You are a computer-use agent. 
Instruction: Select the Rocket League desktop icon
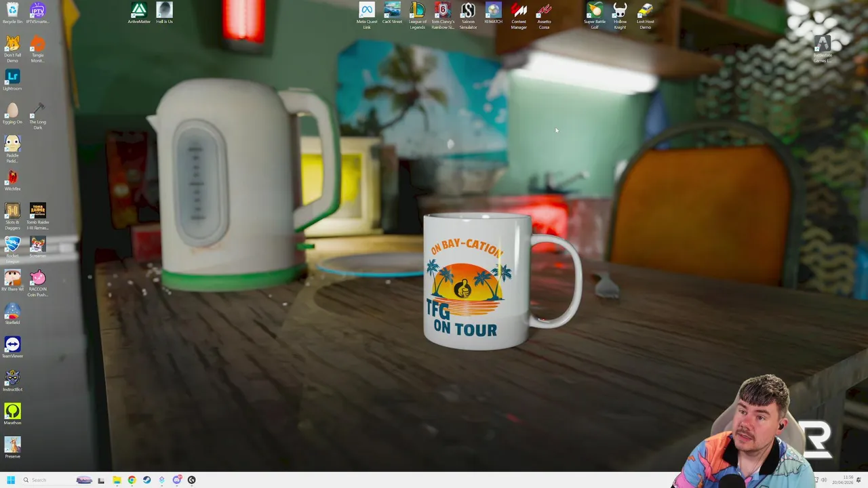pos(12,249)
